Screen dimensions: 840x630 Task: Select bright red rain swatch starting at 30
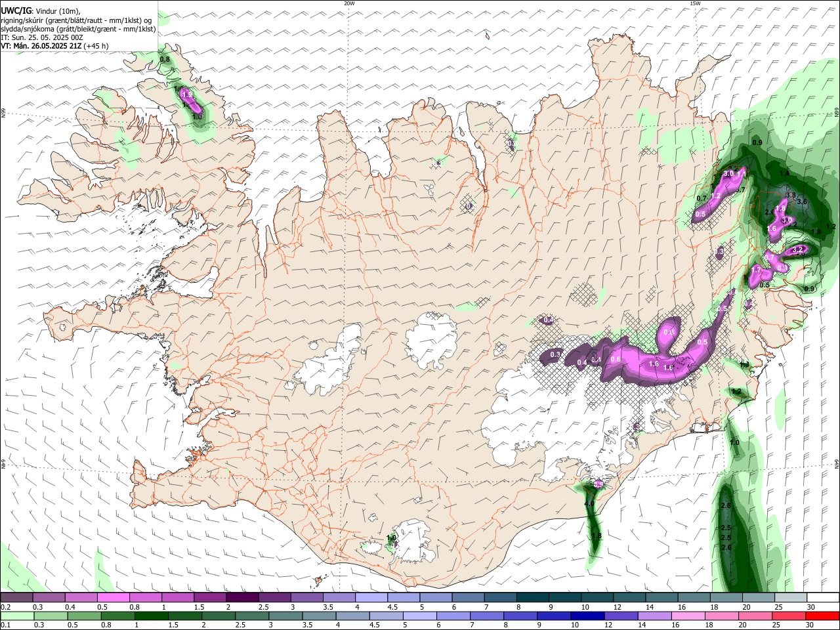823,616
